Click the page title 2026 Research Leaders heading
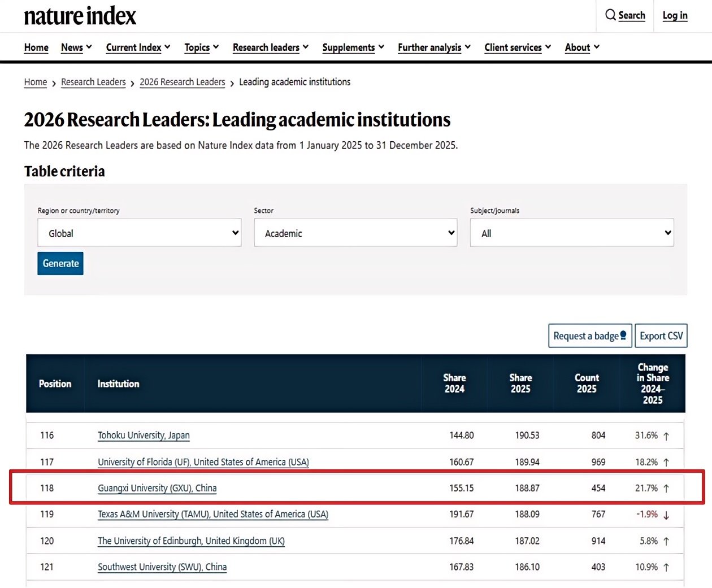712x588 pixels. coord(237,120)
